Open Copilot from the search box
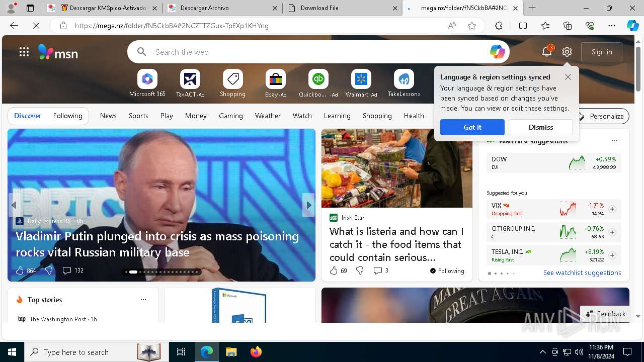The height and width of the screenshot is (362, 644). coord(497,52)
